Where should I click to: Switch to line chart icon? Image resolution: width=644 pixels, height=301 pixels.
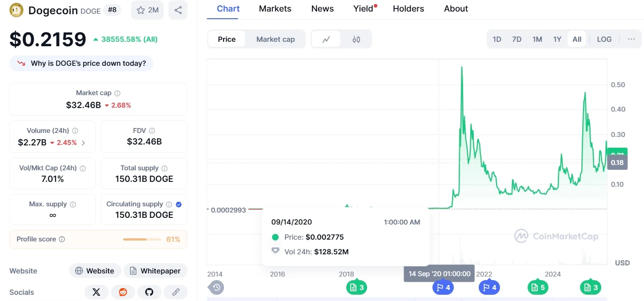[x=326, y=39]
